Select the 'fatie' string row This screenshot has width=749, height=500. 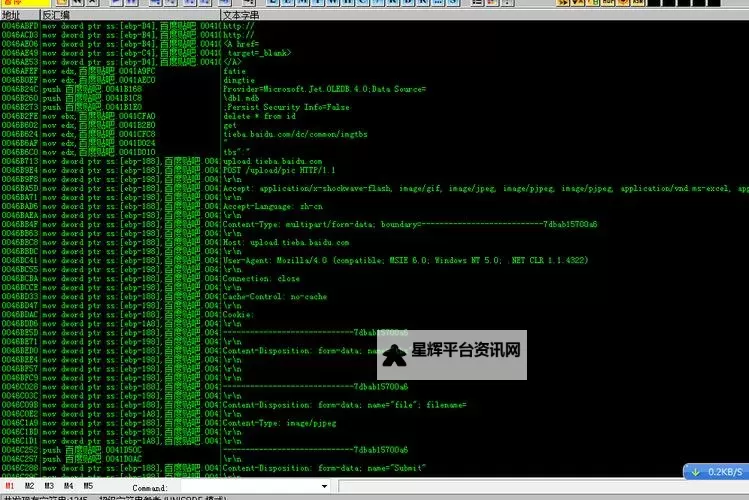(234, 71)
